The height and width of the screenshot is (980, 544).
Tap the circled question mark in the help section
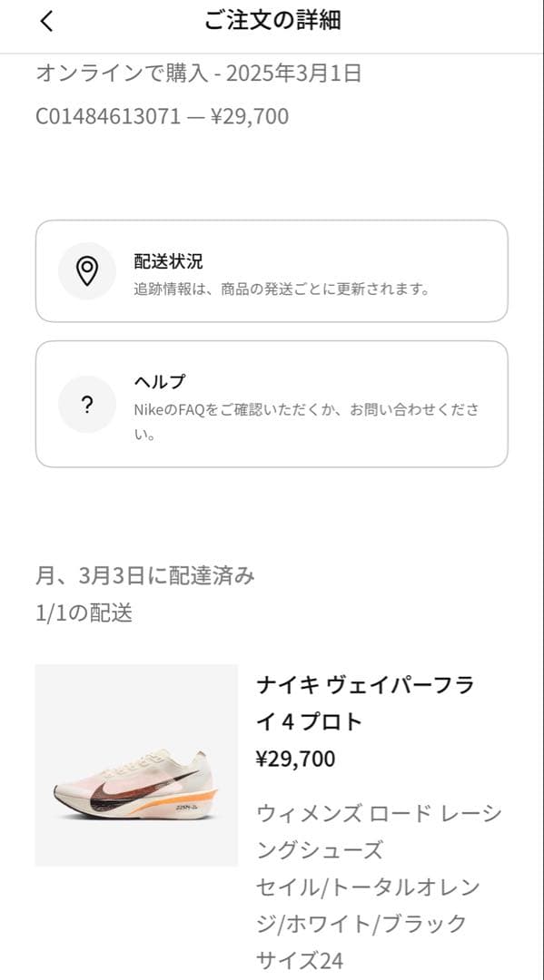coord(86,405)
